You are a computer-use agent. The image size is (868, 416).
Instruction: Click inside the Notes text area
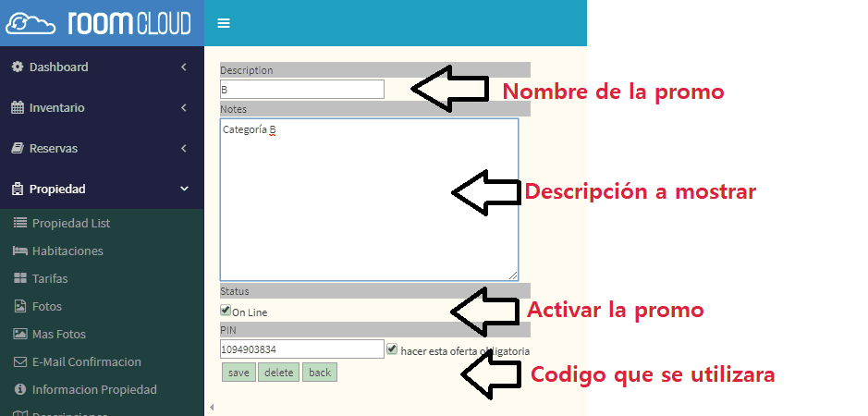(x=369, y=199)
